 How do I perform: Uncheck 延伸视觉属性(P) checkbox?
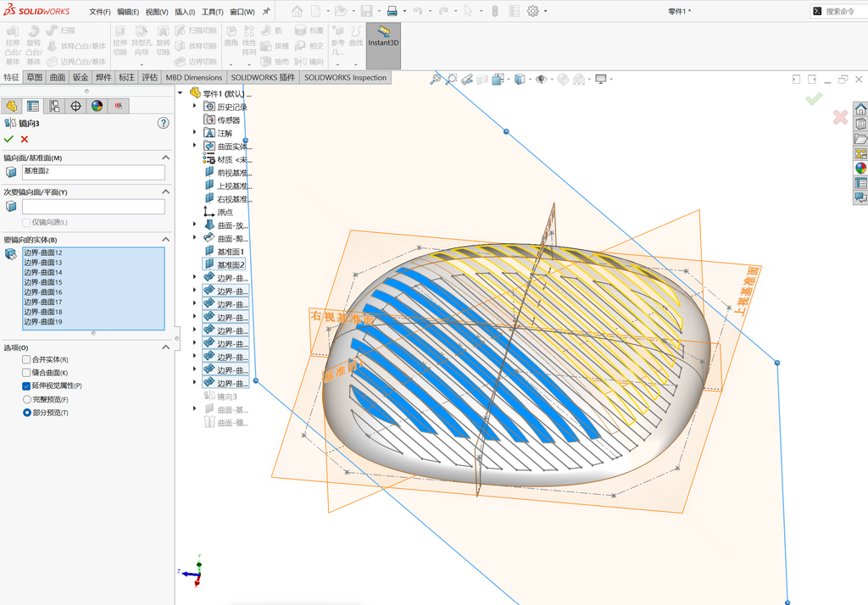point(26,386)
